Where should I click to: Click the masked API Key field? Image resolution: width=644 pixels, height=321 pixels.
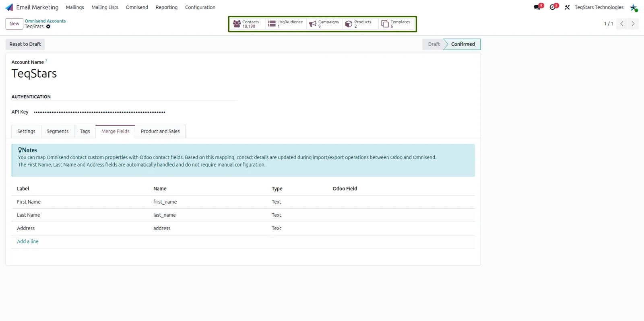[x=99, y=112]
